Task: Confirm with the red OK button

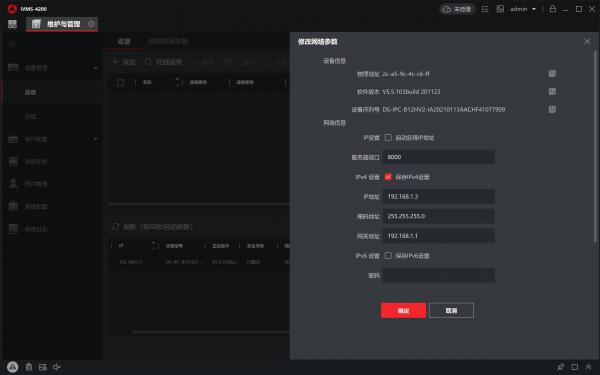Action: point(403,310)
